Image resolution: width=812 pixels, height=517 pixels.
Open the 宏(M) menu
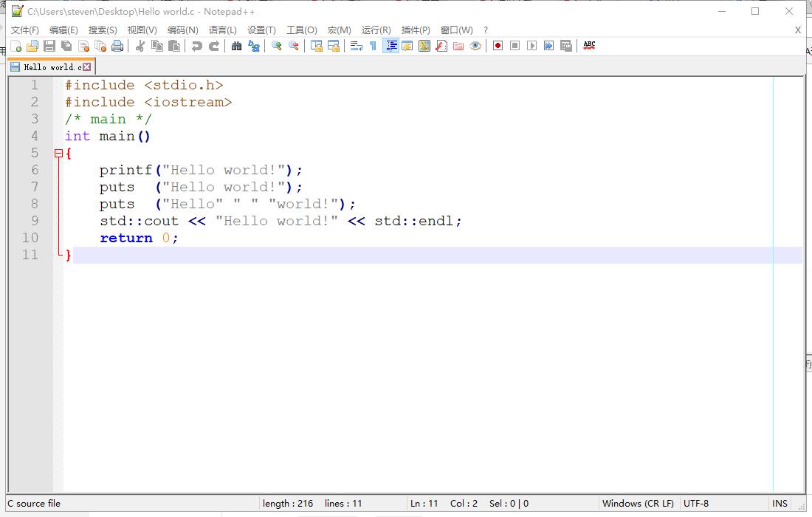click(x=338, y=30)
